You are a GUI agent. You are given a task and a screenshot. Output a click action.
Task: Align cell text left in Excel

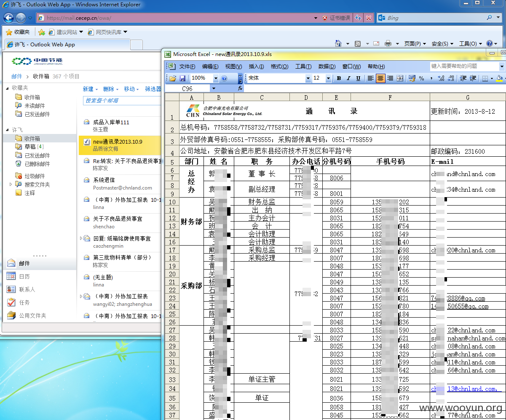click(370, 78)
